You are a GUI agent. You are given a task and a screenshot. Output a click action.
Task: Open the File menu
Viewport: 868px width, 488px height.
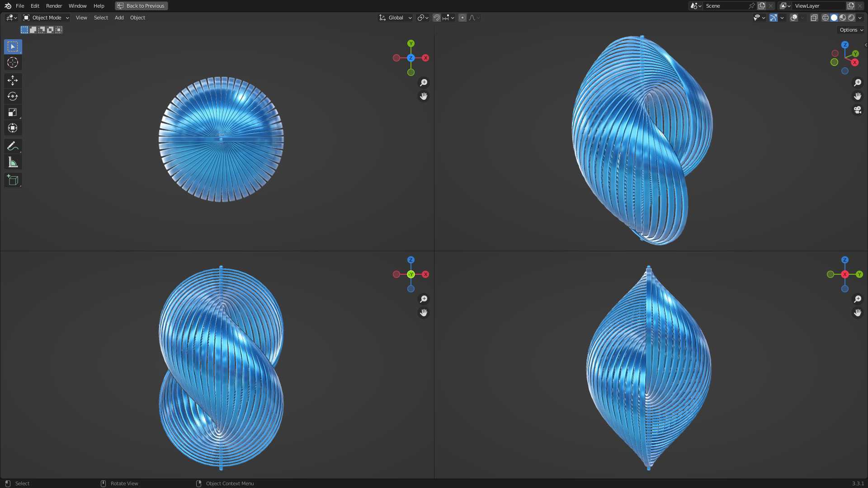[x=20, y=6]
